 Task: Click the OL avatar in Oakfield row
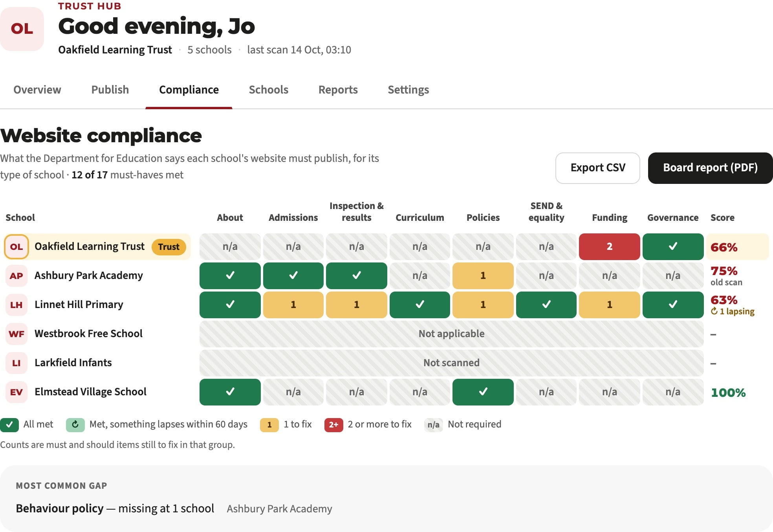click(x=16, y=247)
